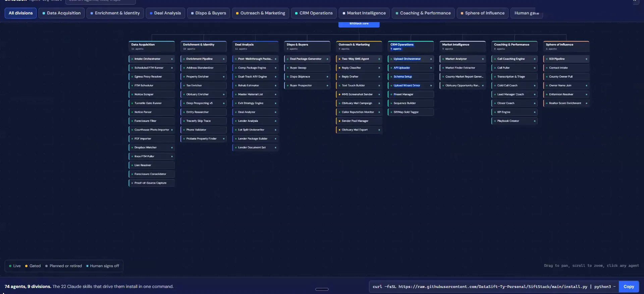Open the Market Analyzer agent

tap(463, 59)
